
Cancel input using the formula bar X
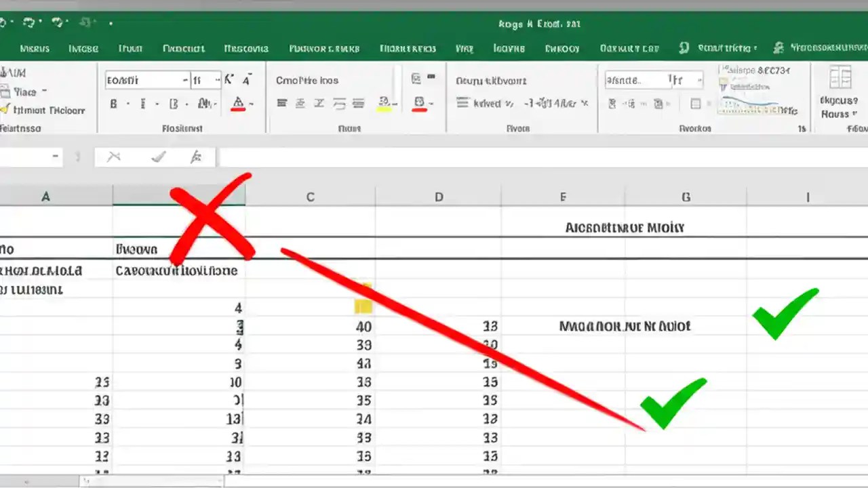point(113,157)
